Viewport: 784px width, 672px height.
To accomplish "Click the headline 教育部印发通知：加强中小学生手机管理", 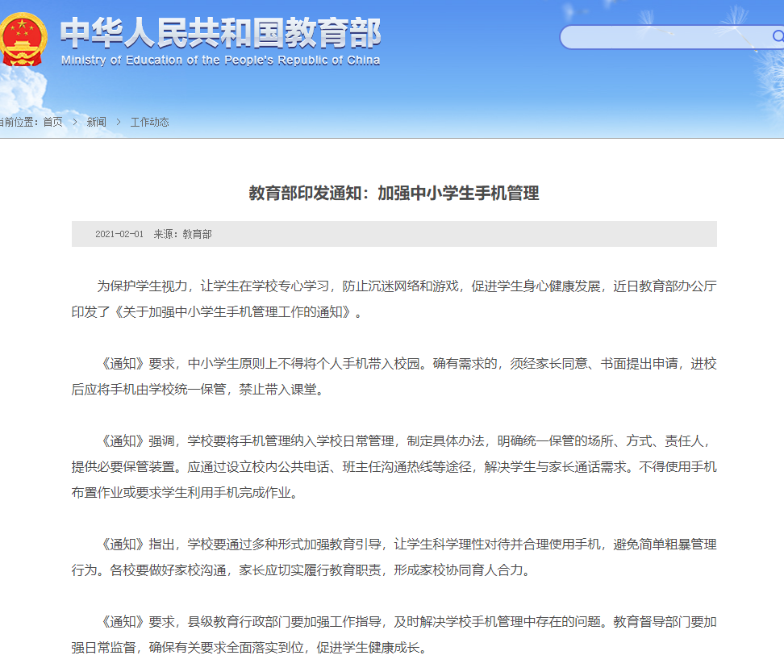I will point(394,193).
